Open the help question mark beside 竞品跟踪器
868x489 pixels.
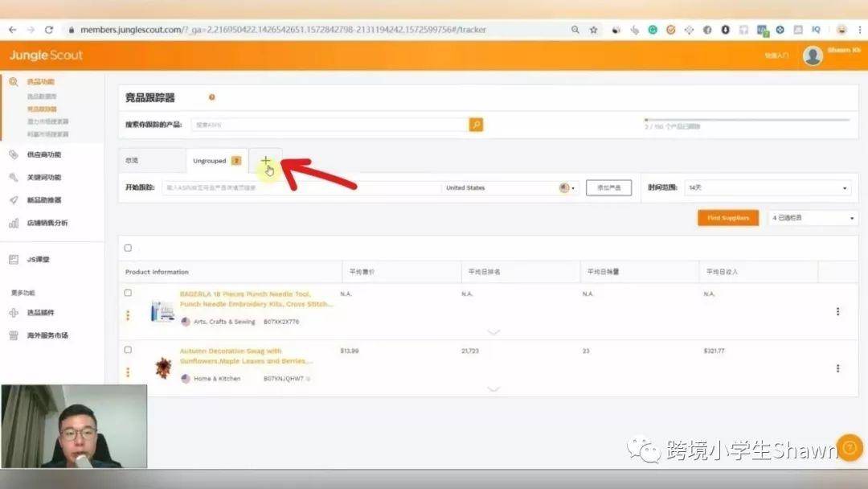tap(211, 97)
